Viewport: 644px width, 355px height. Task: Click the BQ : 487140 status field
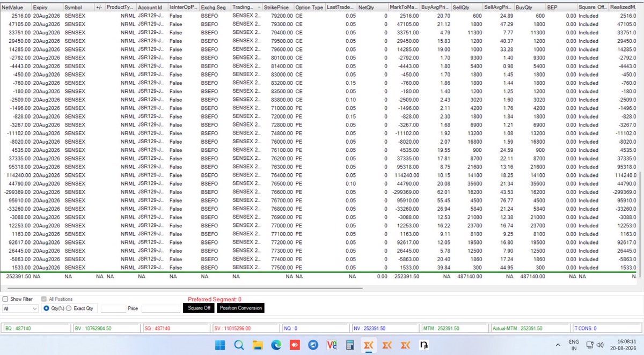tap(35, 328)
